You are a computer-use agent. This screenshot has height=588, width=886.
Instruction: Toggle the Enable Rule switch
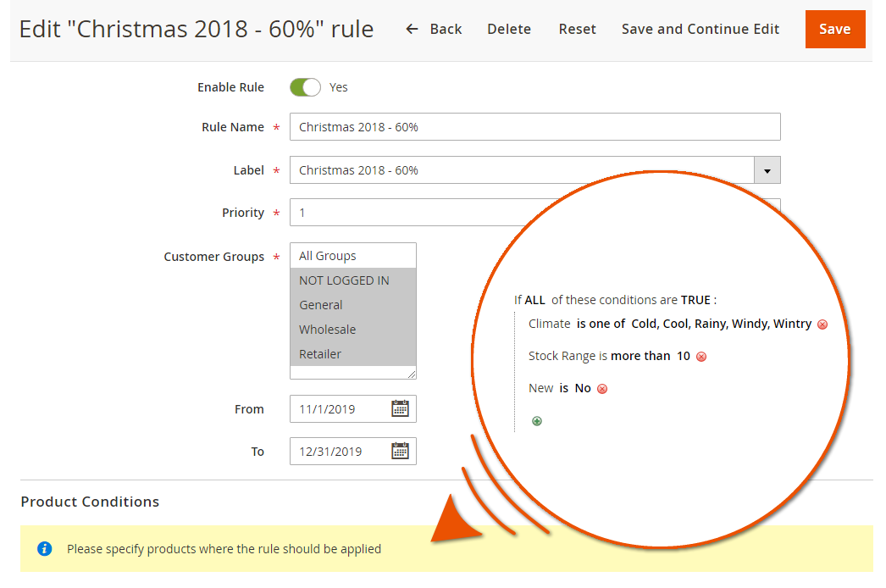pos(305,87)
